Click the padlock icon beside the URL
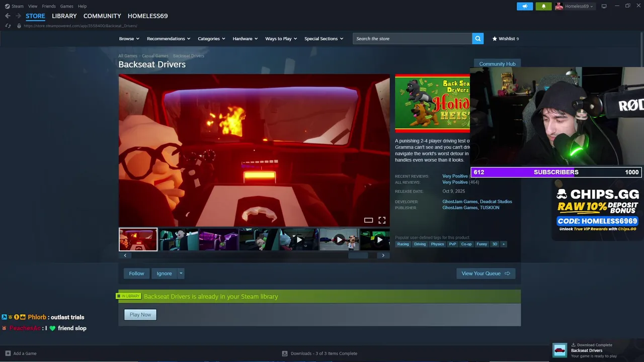The image size is (644, 362). tap(19, 26)
